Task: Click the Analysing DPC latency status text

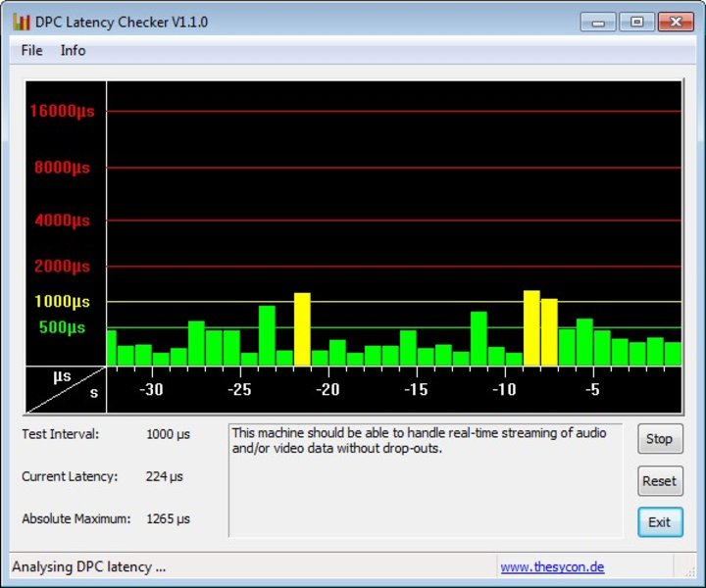Action: (88, 566)
